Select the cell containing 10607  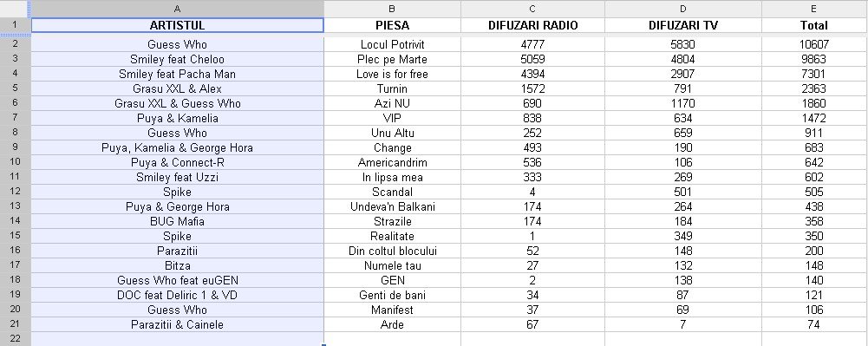tap(814, 44)
